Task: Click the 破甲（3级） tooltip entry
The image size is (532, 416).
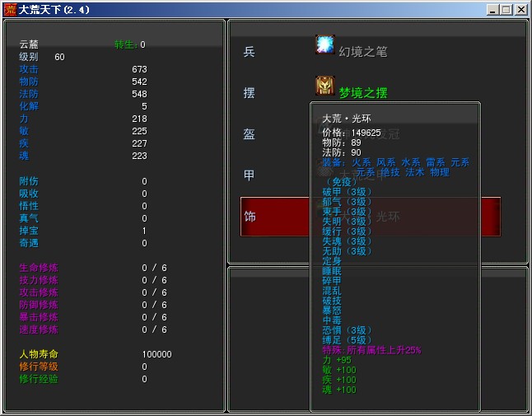Action: (347, 192)
